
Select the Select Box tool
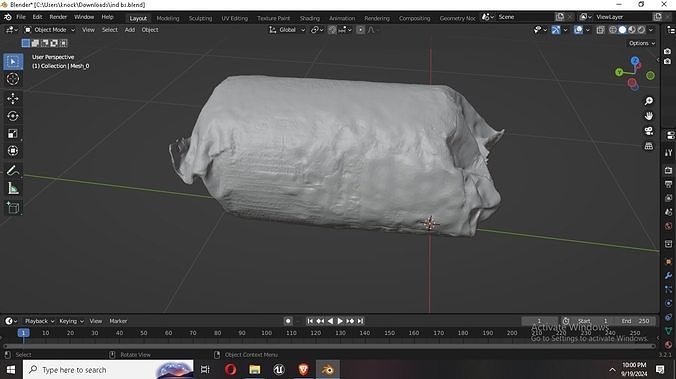point(13,62)
